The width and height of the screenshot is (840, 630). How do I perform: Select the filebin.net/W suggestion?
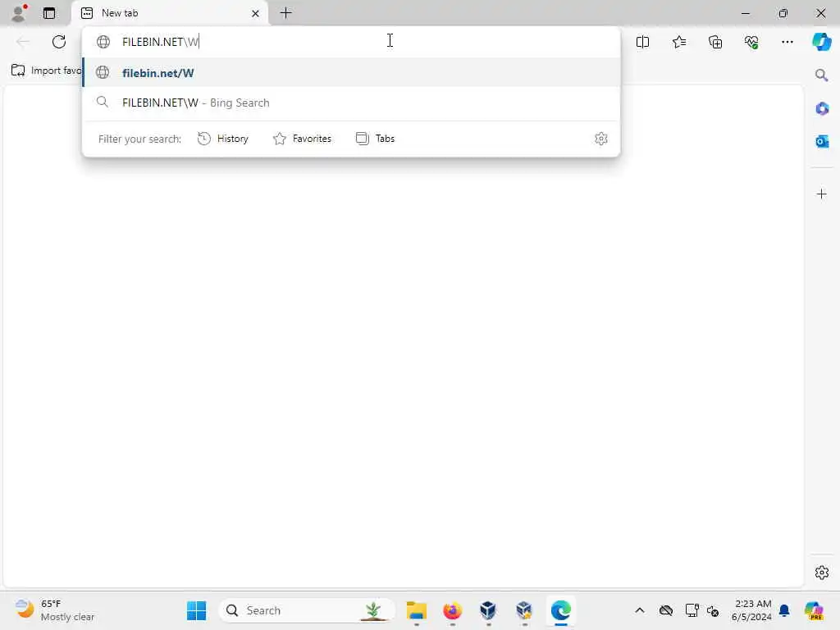click(x=351, y=73)
